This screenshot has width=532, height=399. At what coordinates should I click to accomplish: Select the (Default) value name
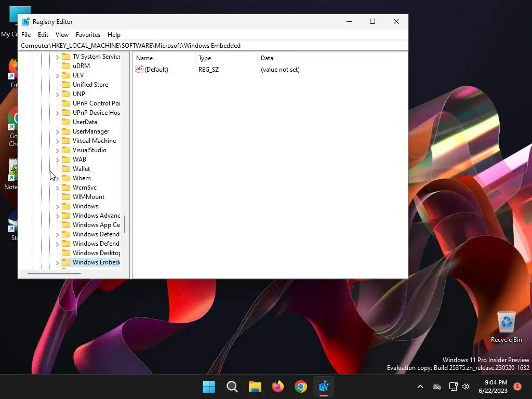pyautogui.click(x=156, y=70)
